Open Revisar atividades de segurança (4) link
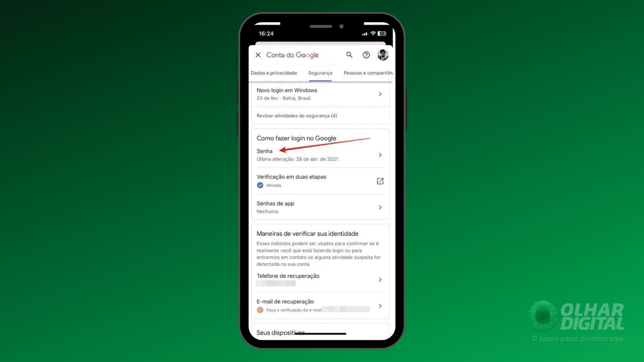This screenshot has width=644, height=362. 297,115
